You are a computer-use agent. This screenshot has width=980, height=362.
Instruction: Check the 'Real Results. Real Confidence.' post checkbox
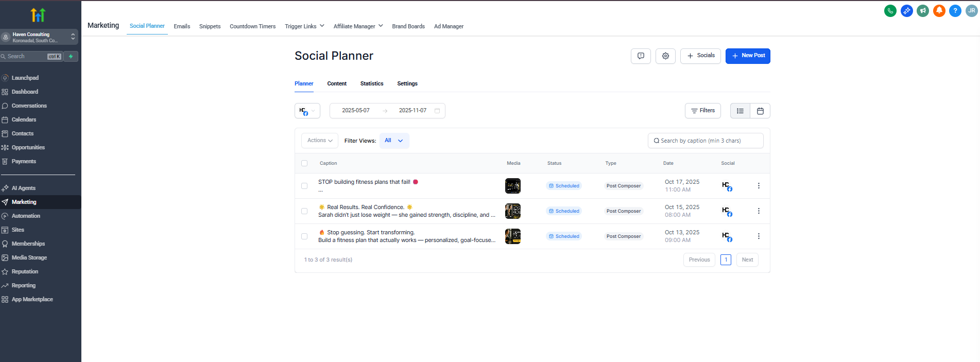[x=304, y=211]
